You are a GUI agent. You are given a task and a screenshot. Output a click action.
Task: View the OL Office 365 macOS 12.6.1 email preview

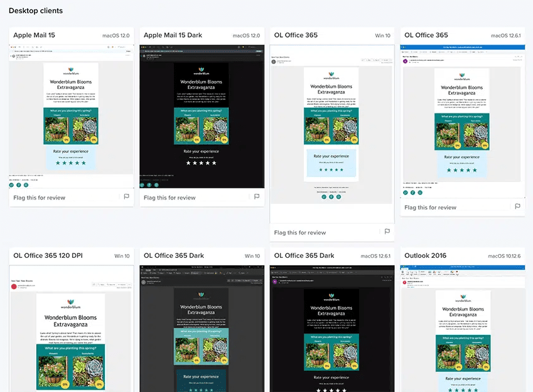click(x=463, y=121)
